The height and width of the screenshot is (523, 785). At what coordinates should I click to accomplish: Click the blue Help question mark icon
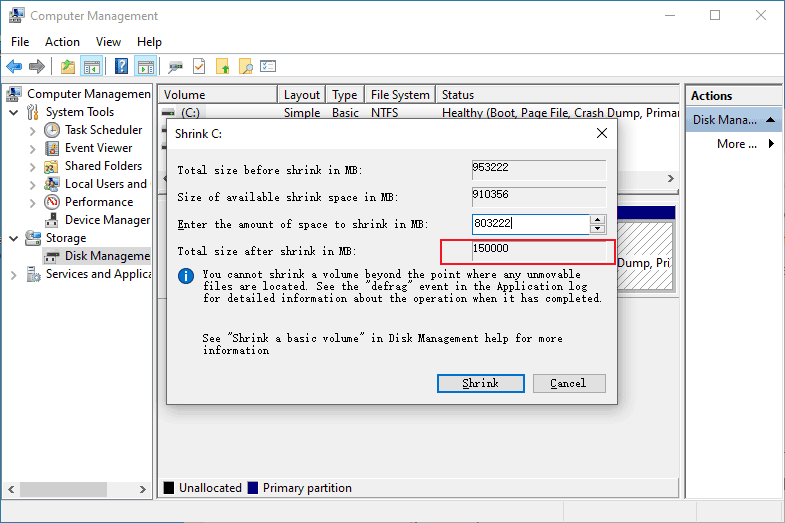(x=121, y=66)
